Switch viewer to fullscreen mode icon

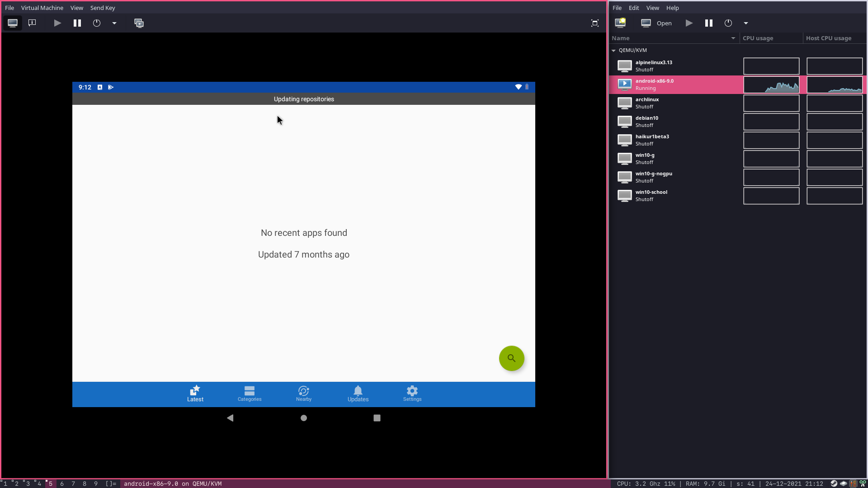(595, 23)
